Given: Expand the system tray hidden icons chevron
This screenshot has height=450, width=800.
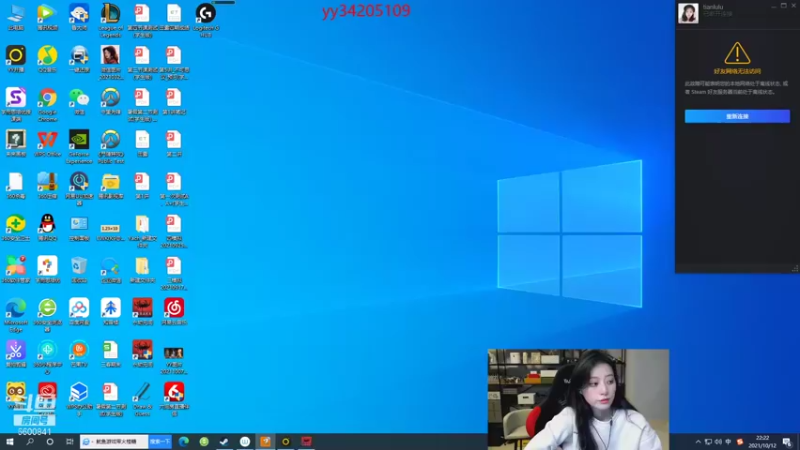Looking at the screenshot, I should [698, 442].
